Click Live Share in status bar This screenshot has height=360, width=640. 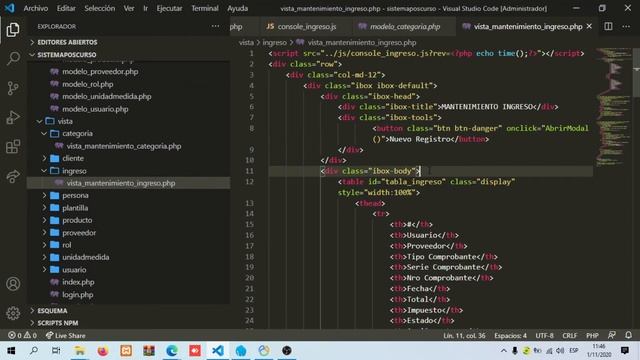(65, 336)
